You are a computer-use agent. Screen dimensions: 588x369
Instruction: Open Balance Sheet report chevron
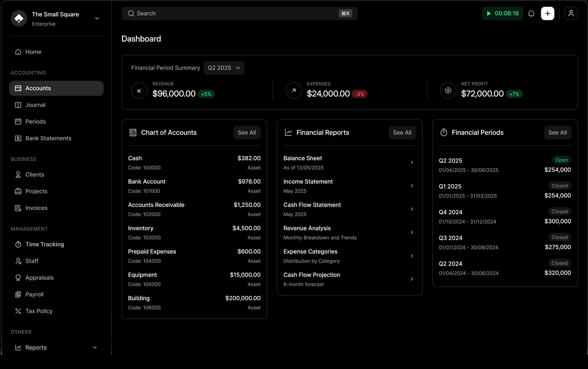(x=412, y=163)
